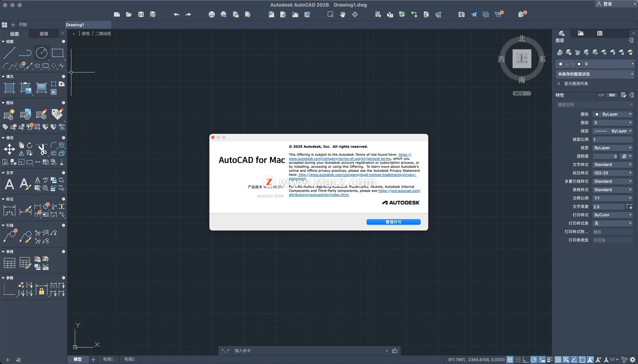This screenshot has width=638, height=364.
Task: Open the 注释比例 1:1 dropdown
Action: pyautogui.click(x=613, y=198)
